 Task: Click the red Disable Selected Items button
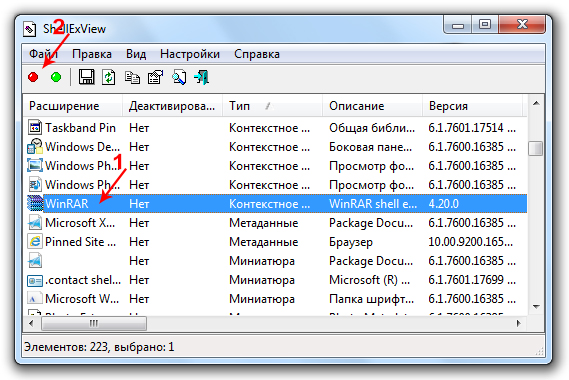(x=33, y=77)
